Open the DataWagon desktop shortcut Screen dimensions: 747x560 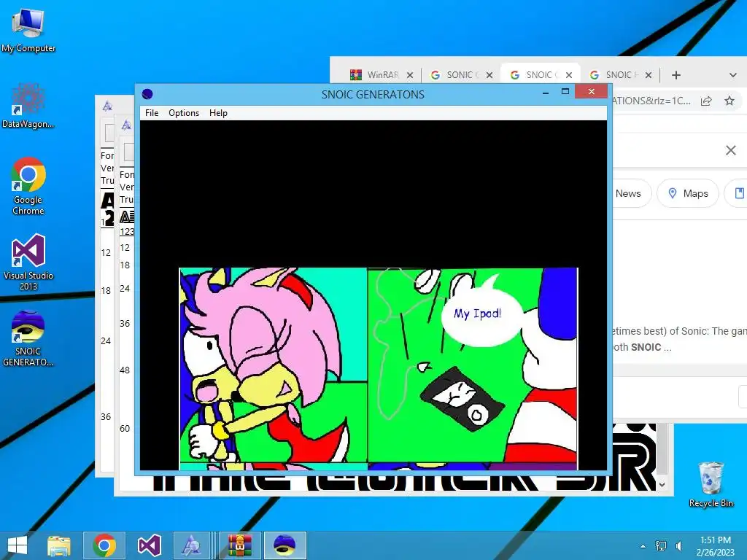click(28, 106)
